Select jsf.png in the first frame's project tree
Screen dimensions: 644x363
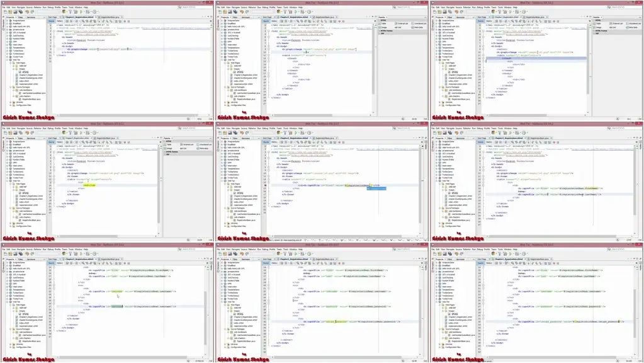pos(25,72)
